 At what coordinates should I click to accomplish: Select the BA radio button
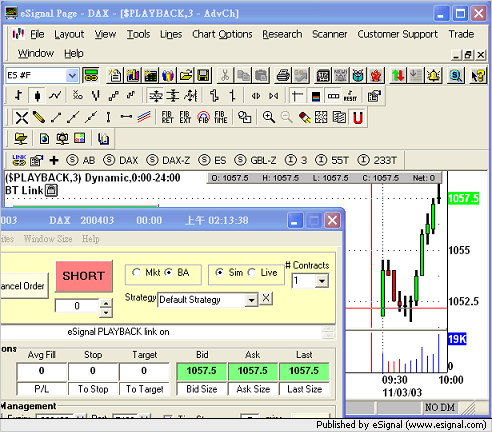[169, 273]
